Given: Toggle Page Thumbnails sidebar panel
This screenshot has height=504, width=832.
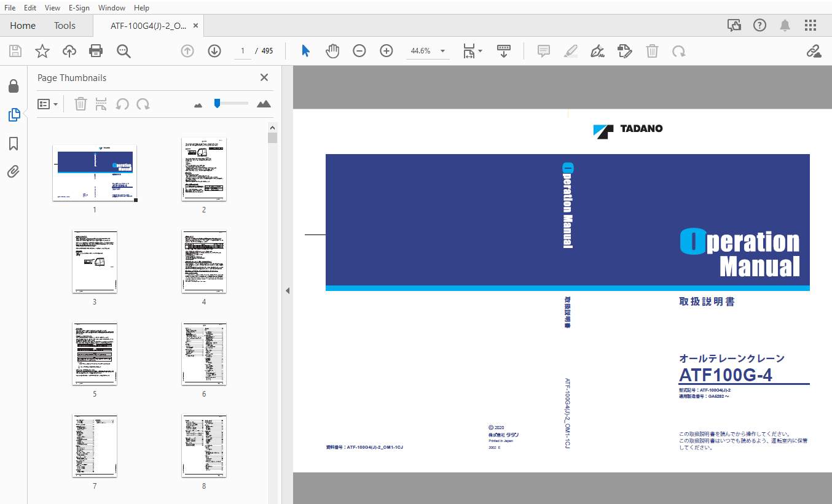Looking at the screenshot, I should pyautogui.click(x=14, y=114).
